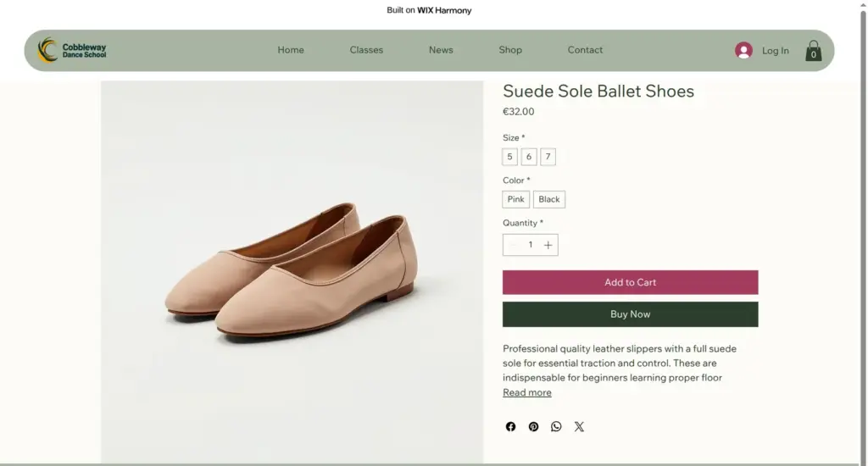The image size is (868, 466).
Task: Select shoe size 5
Action: [x=509, y=157]
